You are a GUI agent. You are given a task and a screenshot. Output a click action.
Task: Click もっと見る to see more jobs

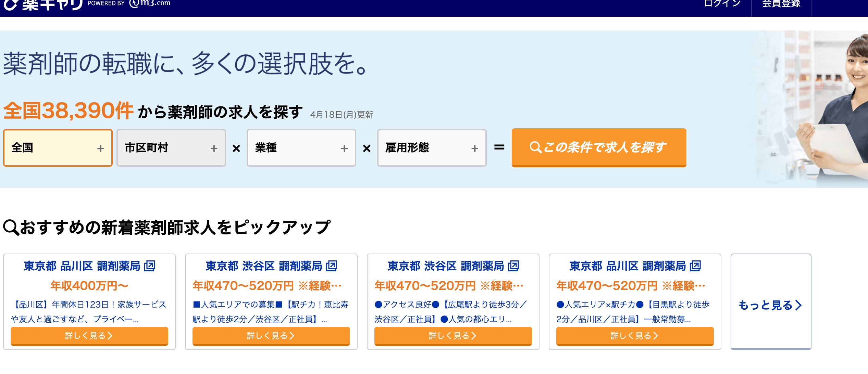coord(771,301)
